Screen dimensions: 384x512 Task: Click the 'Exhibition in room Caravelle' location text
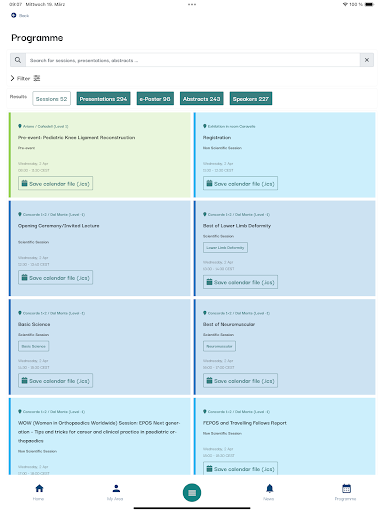pos(232,126)
